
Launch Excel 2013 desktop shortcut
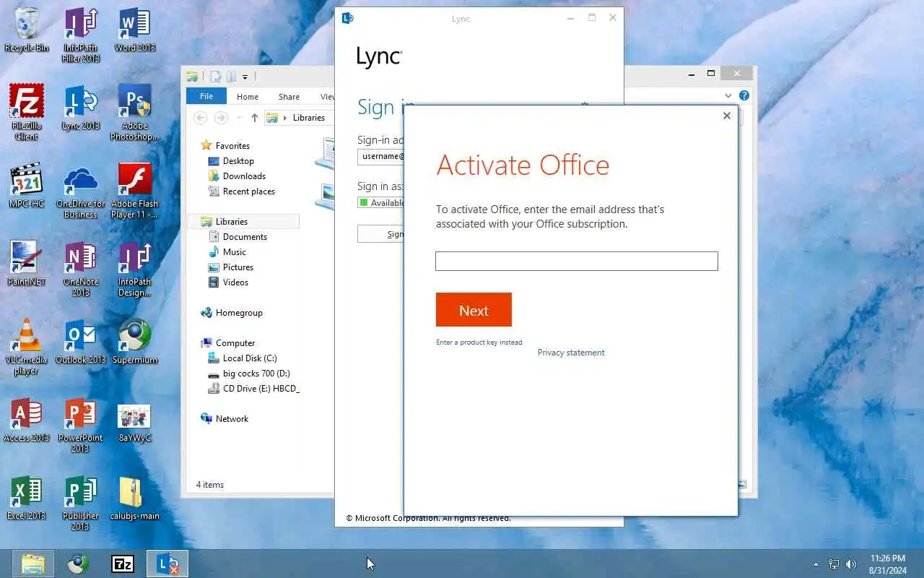click(x=27, y=497)
